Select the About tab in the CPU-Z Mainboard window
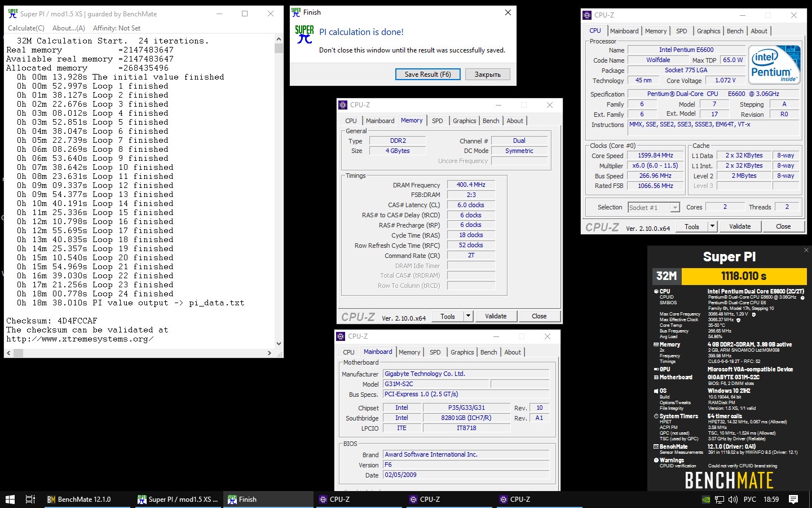This screenshot has width=812, height=508. 513,352
